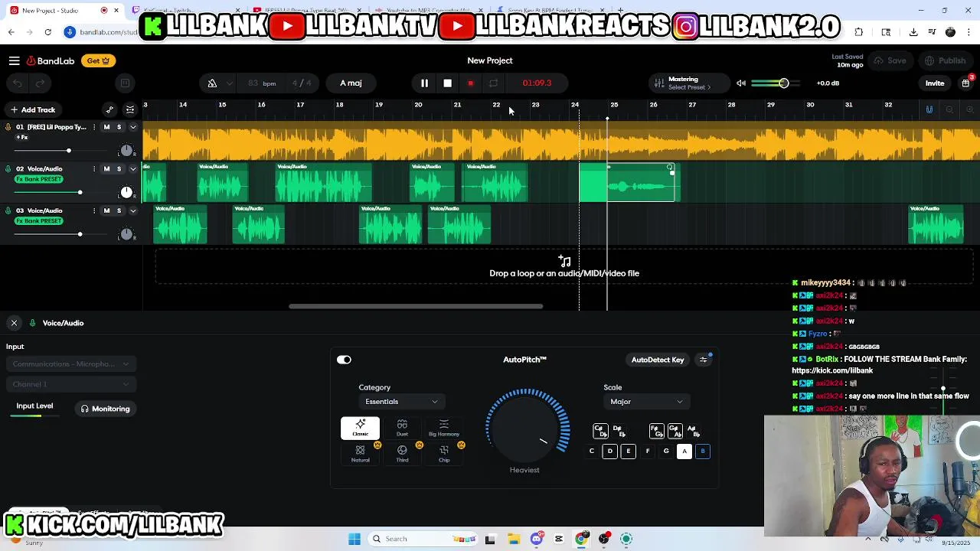Open track 02 three-dot menu

coord(94,169)
